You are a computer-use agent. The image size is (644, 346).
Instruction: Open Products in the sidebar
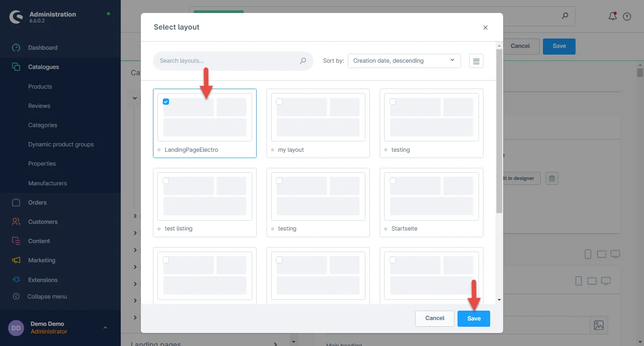point(40,86)
